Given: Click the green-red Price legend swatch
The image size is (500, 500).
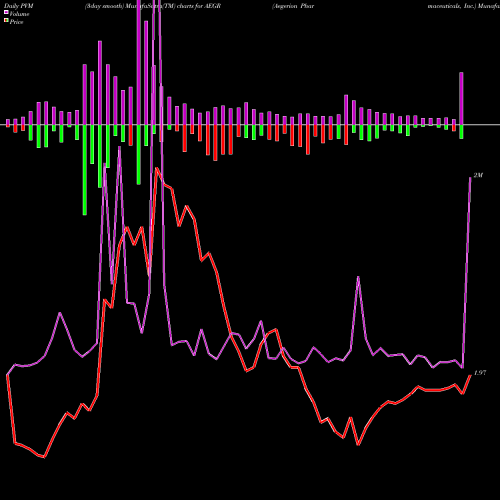Looking at the screenshot, I should [x=6, y=21].
